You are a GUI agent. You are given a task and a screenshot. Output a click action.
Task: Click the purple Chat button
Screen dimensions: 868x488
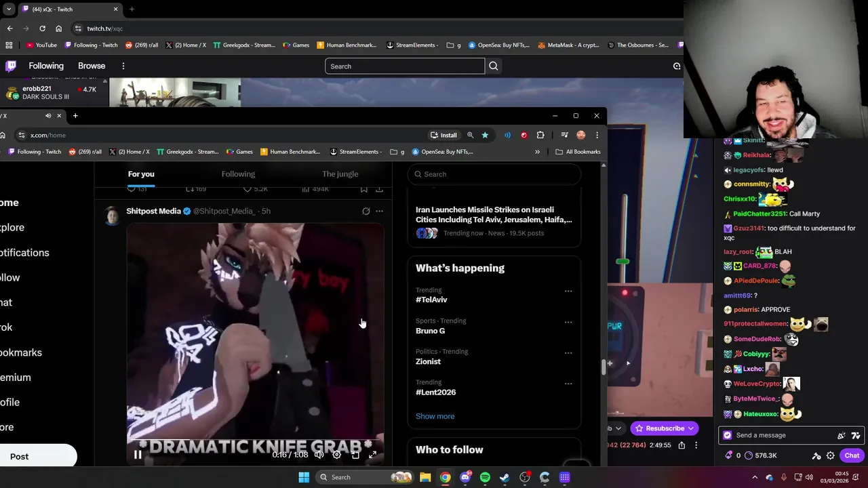[852, 455]
